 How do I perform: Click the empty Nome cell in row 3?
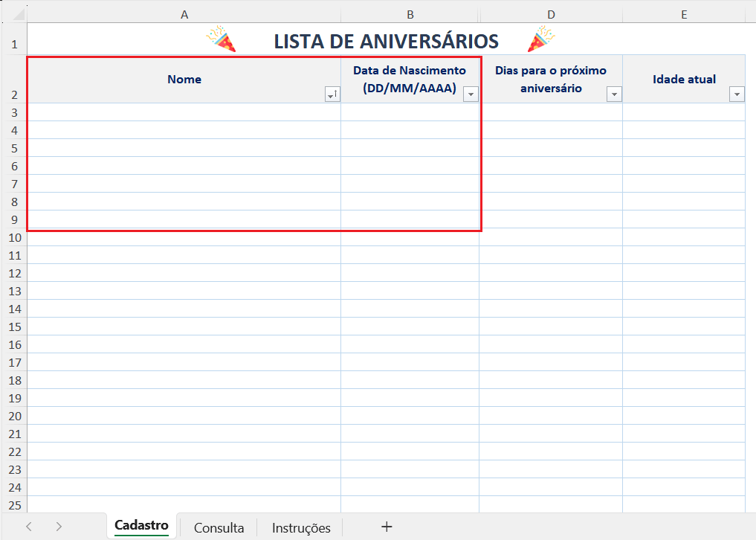[x=184, y=112]
